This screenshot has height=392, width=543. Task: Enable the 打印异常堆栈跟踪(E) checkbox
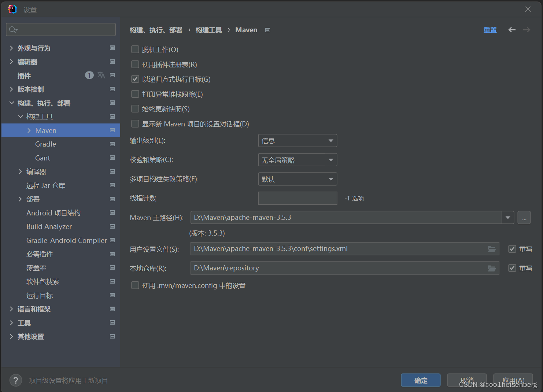pyautogui.click(x=135, y=94)
